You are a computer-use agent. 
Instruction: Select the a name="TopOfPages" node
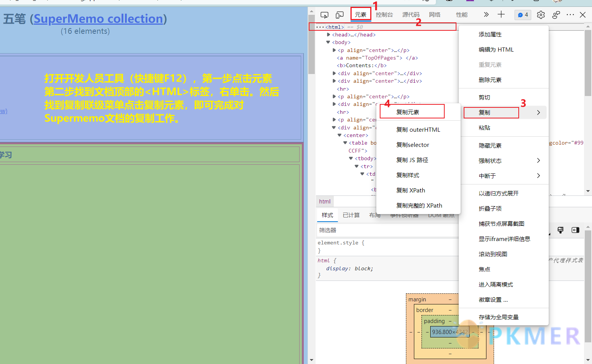pos(377,58)
